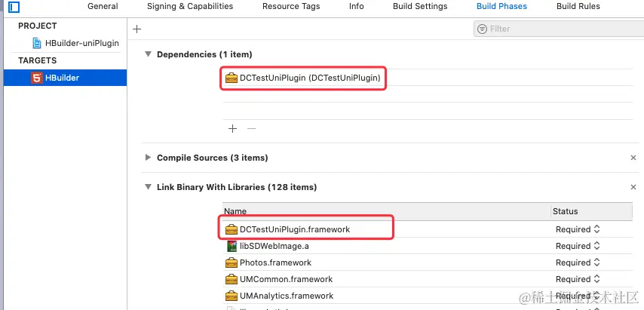Viewport: 644px width, 310px height.
Task: Select UMCommon.framework row
Action: click(x=428, y=279)
